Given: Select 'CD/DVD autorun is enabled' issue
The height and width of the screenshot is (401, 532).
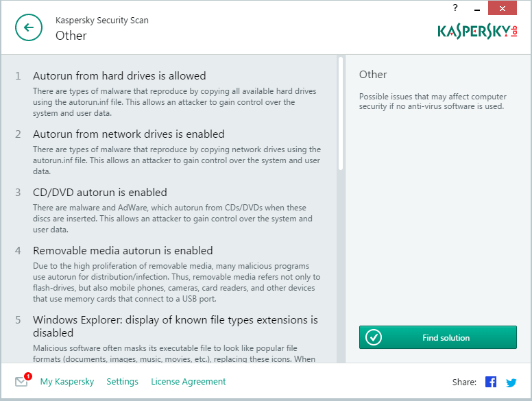Looking at the screenshot, I should (100, 193).
